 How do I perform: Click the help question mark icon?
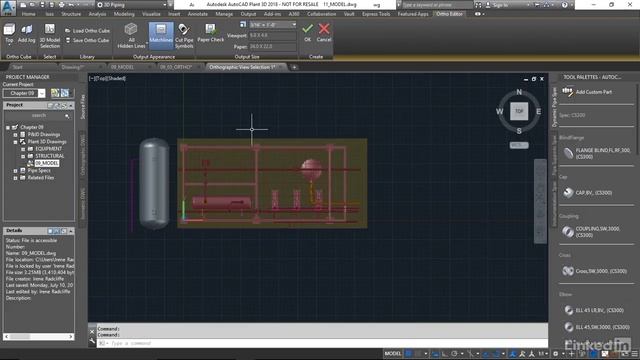[564, 5]
